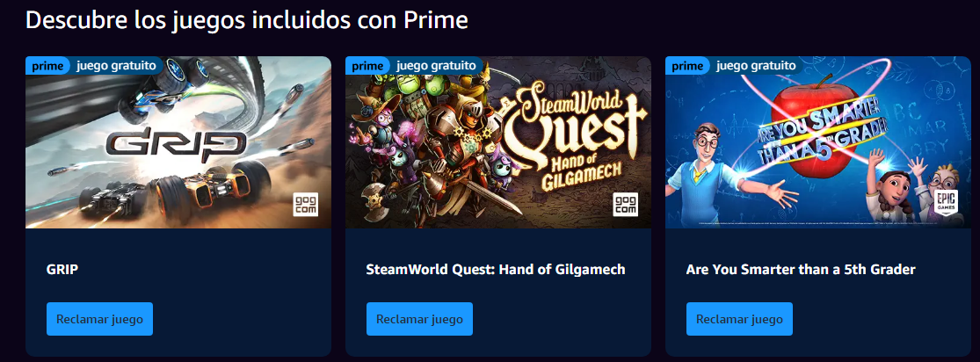Select the SteamWorld Quest: Hand of Gilgamech title
Viewport: 980px width, 362px height.
496,270
